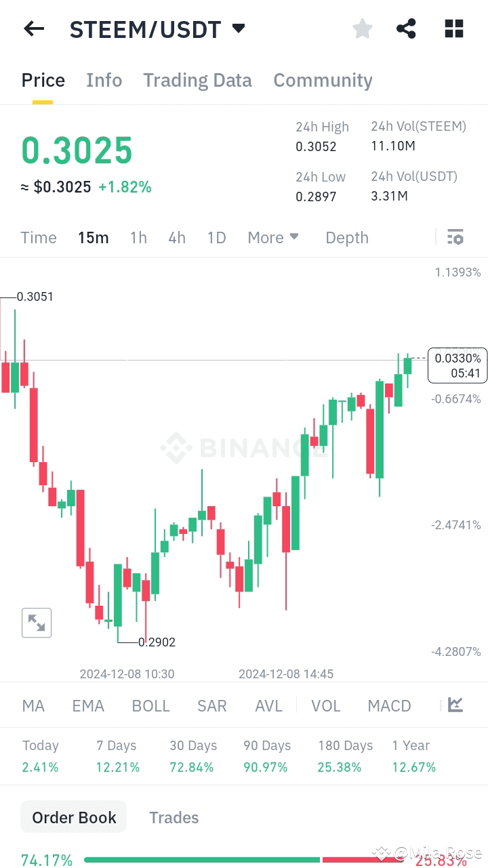Favorite STEEM/USDT with the star toggle

pyautogui.click(x=362, y=28)
